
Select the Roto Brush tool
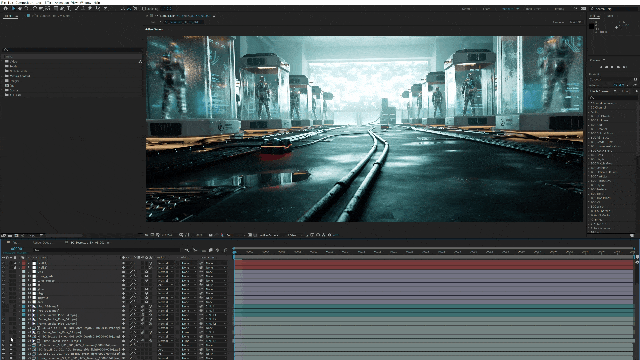coord(97,9)
